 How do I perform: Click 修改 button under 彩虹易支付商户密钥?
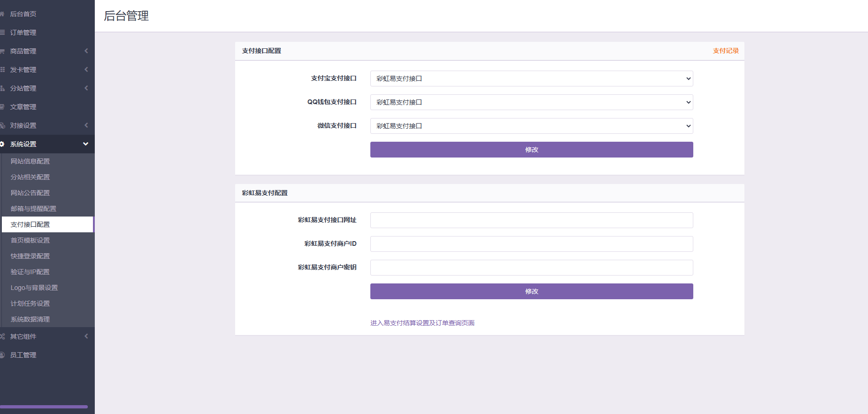click(x=532, y=291)
